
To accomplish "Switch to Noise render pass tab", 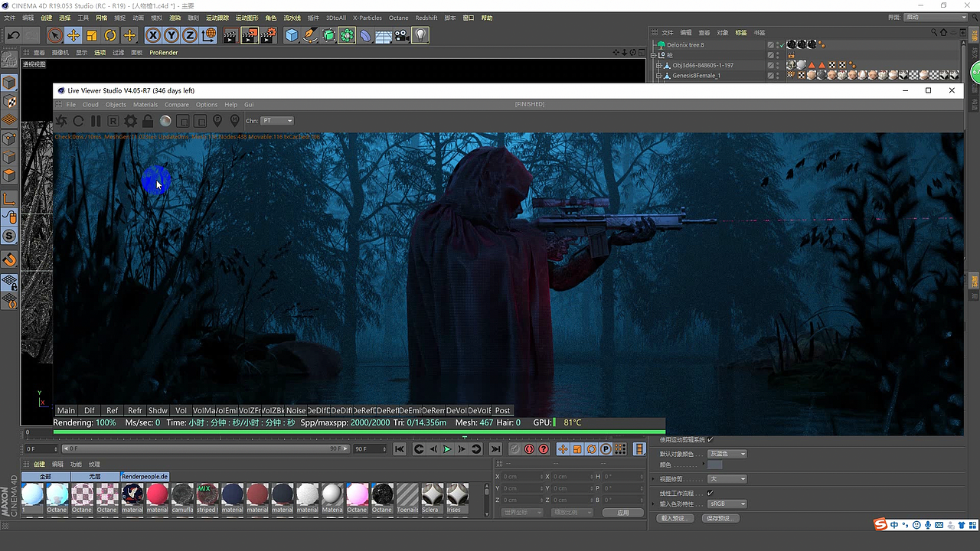I will [x=296, y=411].
